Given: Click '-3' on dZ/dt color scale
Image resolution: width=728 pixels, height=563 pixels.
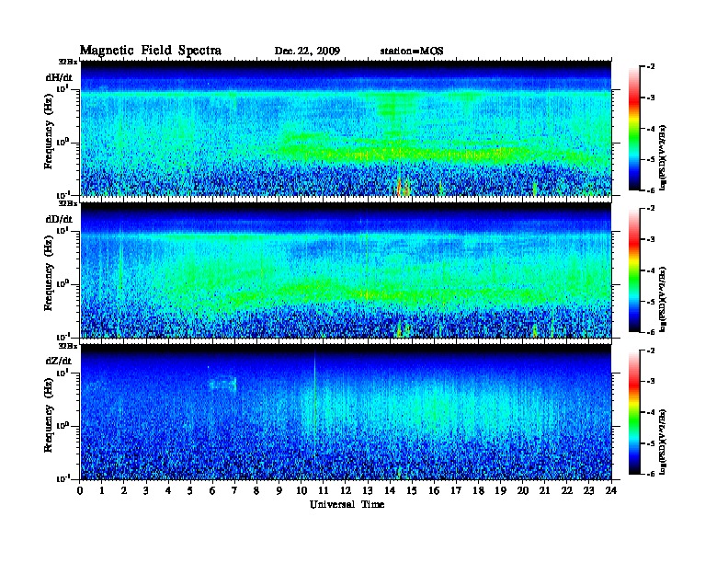Looking at the screenshot, I should [651, 382].
